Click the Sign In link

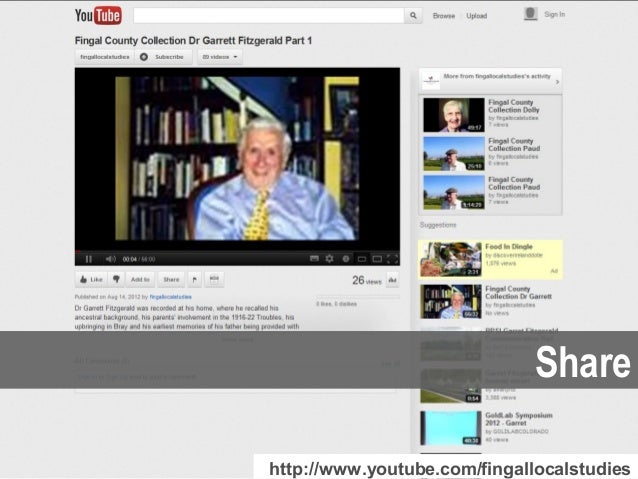555,14
